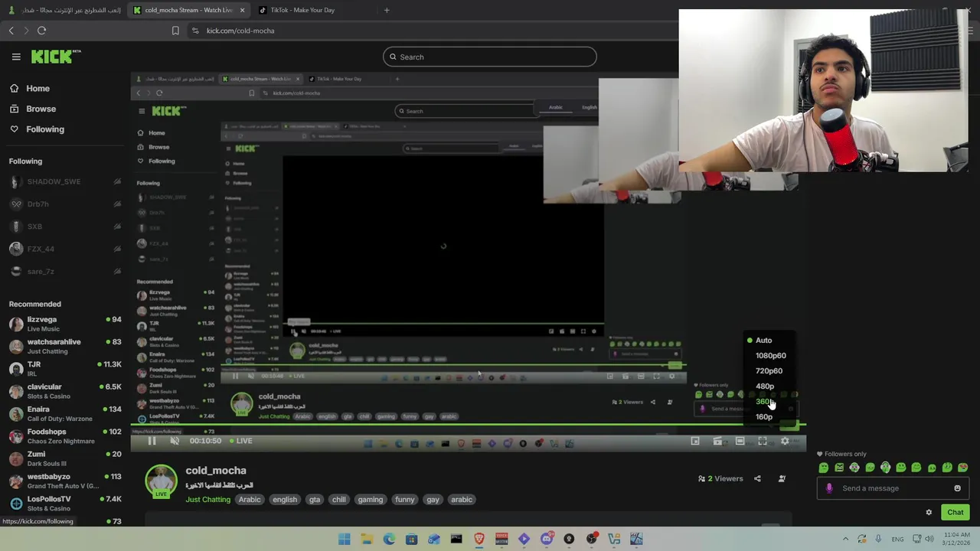Go back in browser history
The height and width of the screenshot is (551, 980).
11,31
